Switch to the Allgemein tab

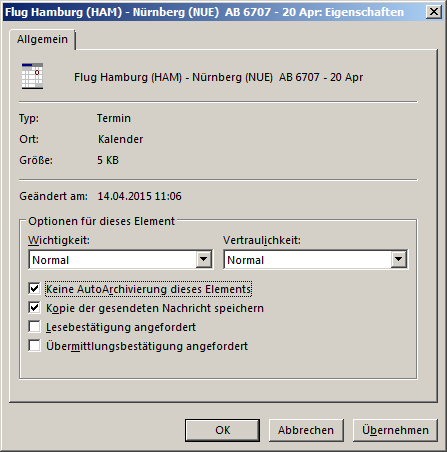click(x=42, y=39)
